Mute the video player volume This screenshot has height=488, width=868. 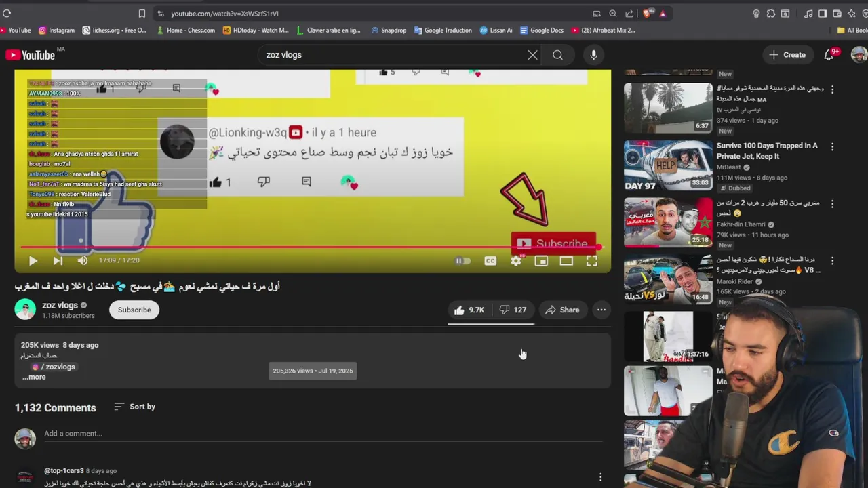tap(82, 260)
